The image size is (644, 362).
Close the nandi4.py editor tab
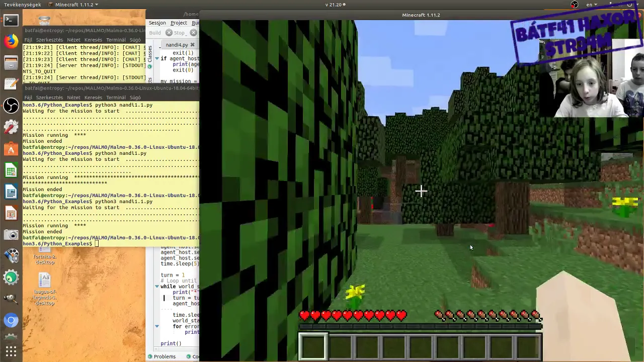tap(192, 45)
